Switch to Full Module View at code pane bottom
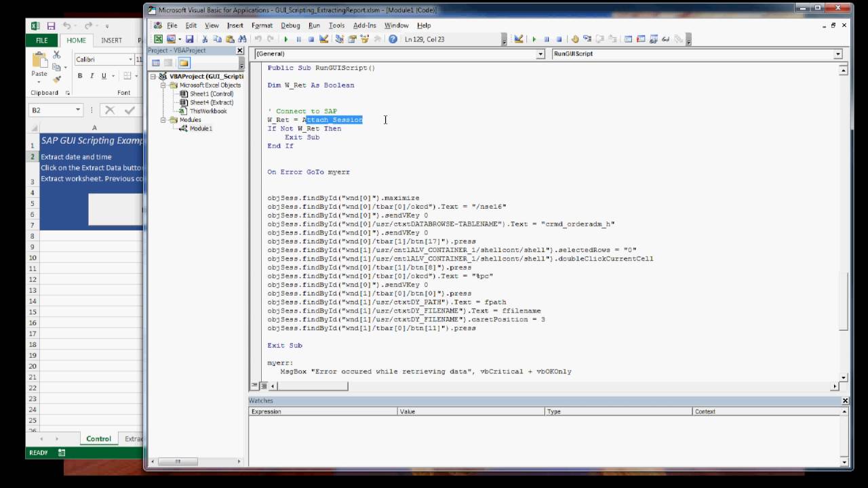This screenshot has width=868, height=488. pos(264,386)
